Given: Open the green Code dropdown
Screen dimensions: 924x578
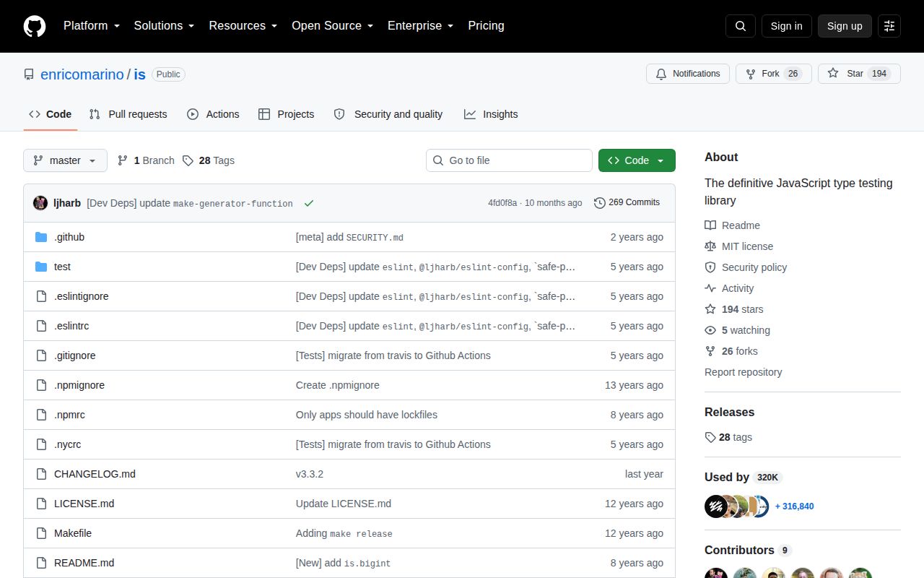Looking at the screenshot, I should click(x=637, y=160).
